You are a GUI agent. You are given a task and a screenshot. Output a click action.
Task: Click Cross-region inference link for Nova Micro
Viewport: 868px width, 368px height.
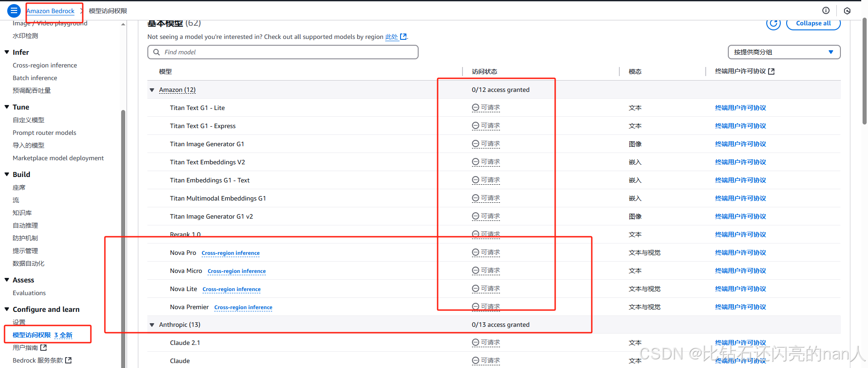point(237,271)
